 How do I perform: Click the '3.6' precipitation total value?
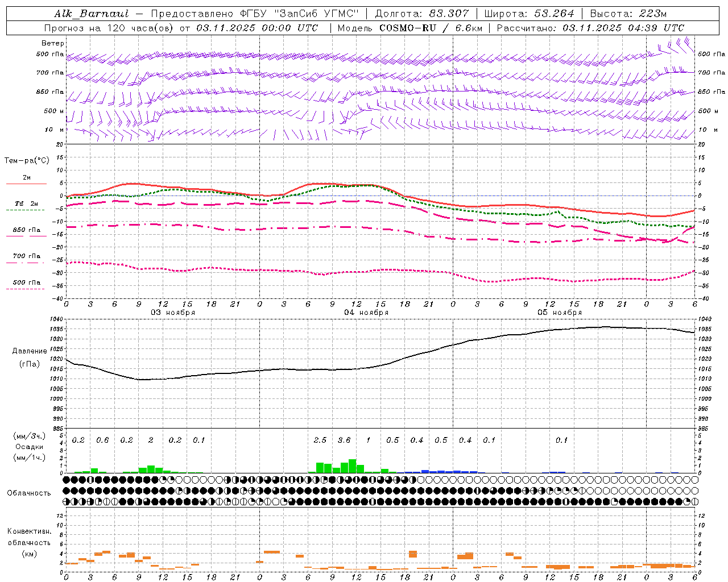344,440
